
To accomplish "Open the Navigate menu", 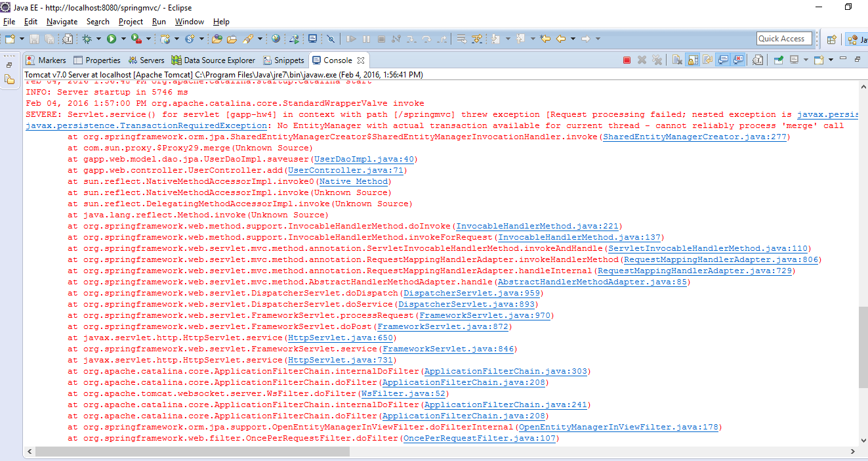I will [x=62, y=22].
